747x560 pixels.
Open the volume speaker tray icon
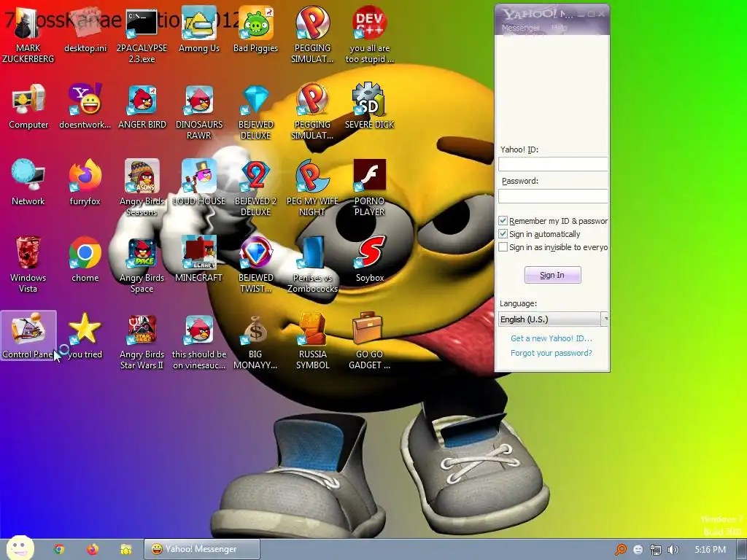[673, 550]
